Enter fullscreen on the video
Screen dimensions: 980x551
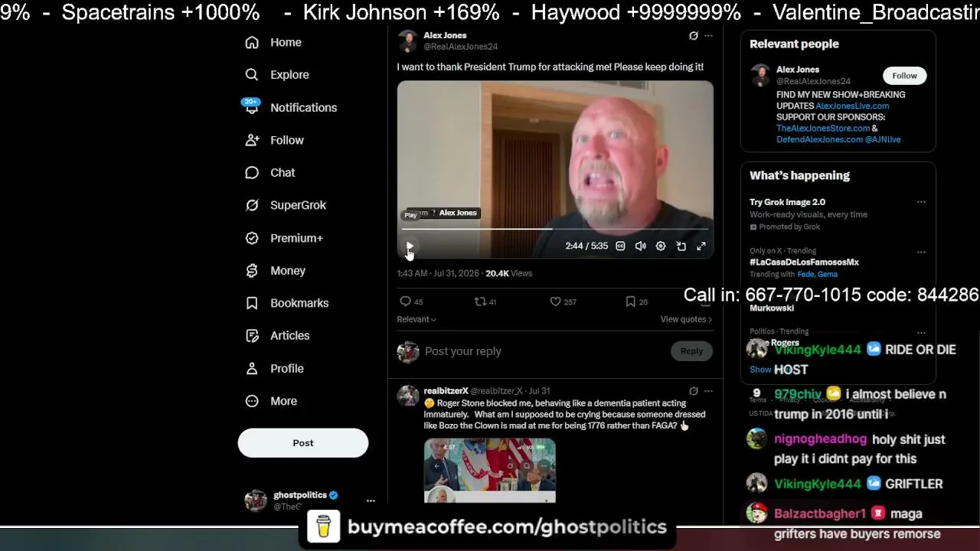pos(701,246)
